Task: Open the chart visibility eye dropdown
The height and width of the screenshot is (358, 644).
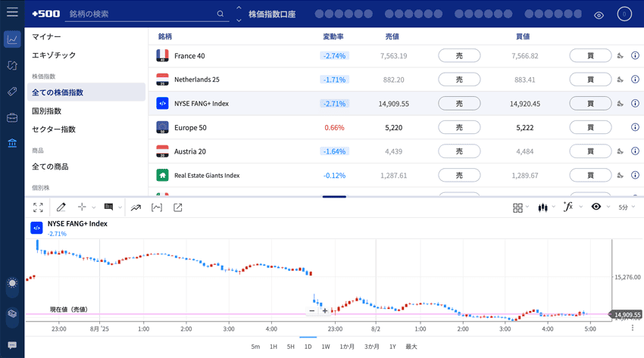Action: coord(600,207)
